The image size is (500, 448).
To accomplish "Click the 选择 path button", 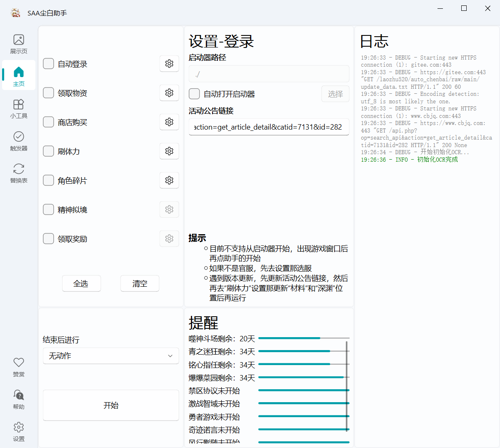I will click(335, 94).
